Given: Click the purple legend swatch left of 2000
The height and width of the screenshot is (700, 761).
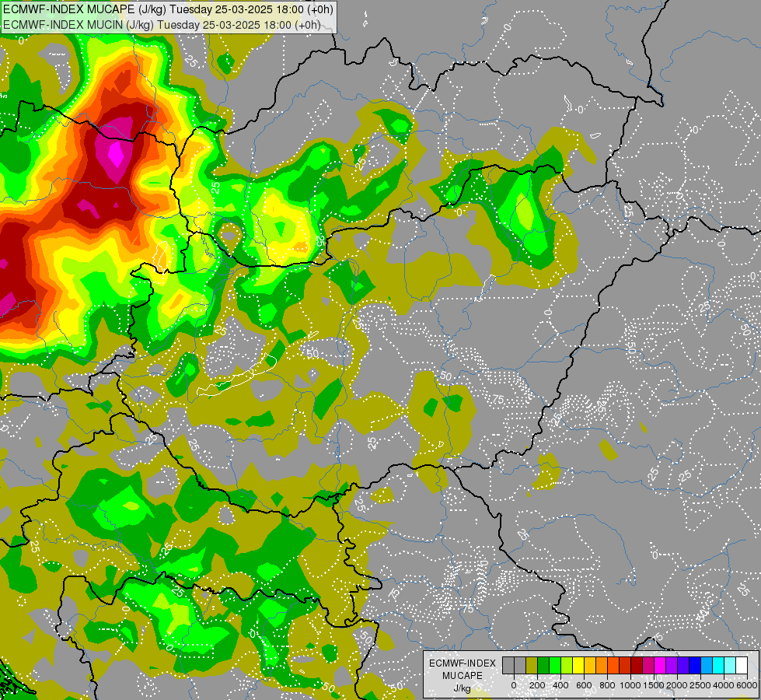Looking at the screenshot, I should point(672,665).
